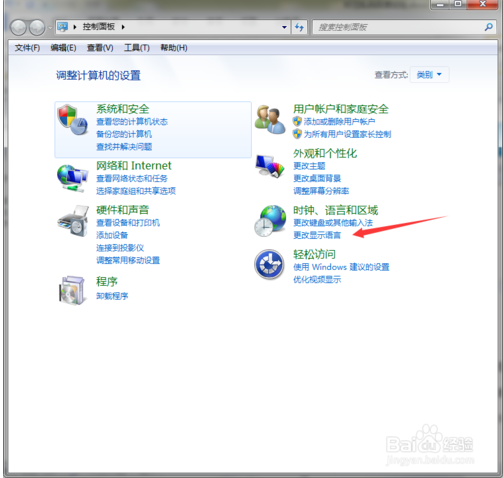Click 添加或删除用户帐户 link
Image resolution: width=503 pixels, height=478 pixels.
pyautogui.click(x=339, y=122)
